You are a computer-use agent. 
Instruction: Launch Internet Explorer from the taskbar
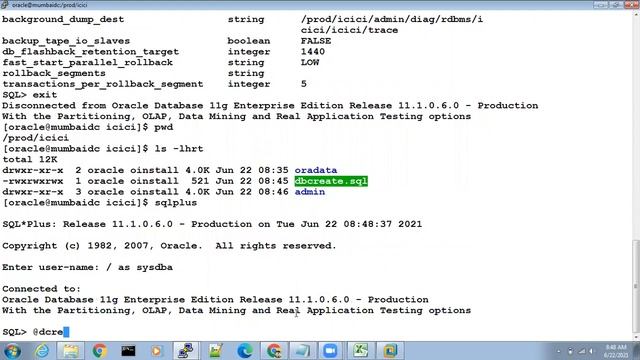tap(42, 351)
